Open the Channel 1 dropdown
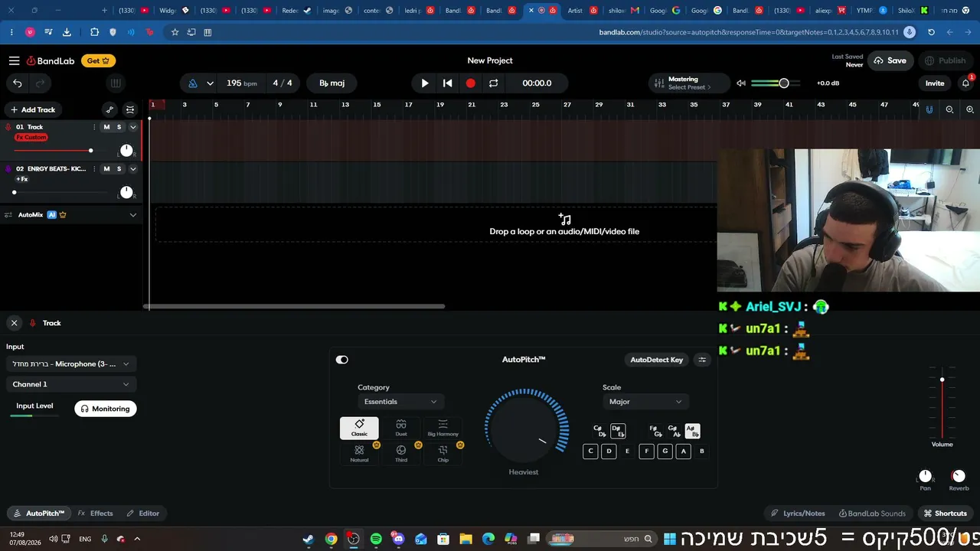The image size is (980, 551). pyautogui.click(x=71, y=384)
